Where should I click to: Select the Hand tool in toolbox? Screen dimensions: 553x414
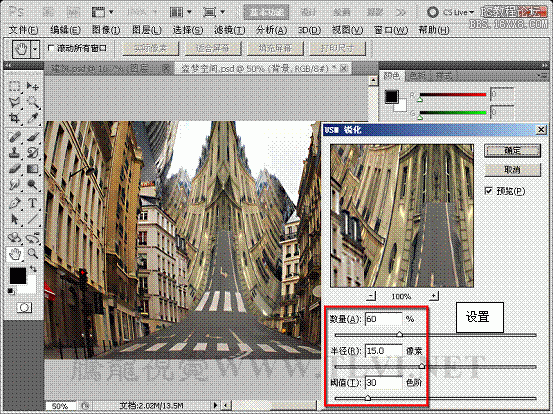pos(15,254)
